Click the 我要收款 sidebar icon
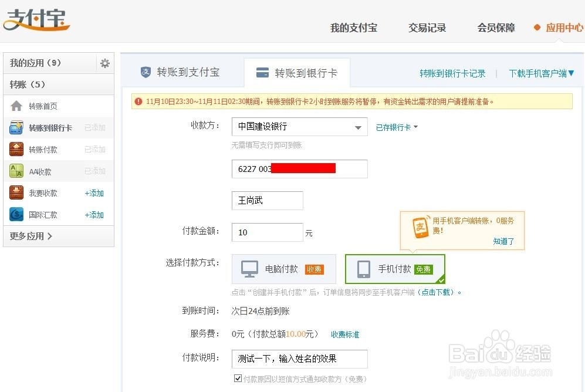Screen dimensions: 585x392 [x=16, y=193]
